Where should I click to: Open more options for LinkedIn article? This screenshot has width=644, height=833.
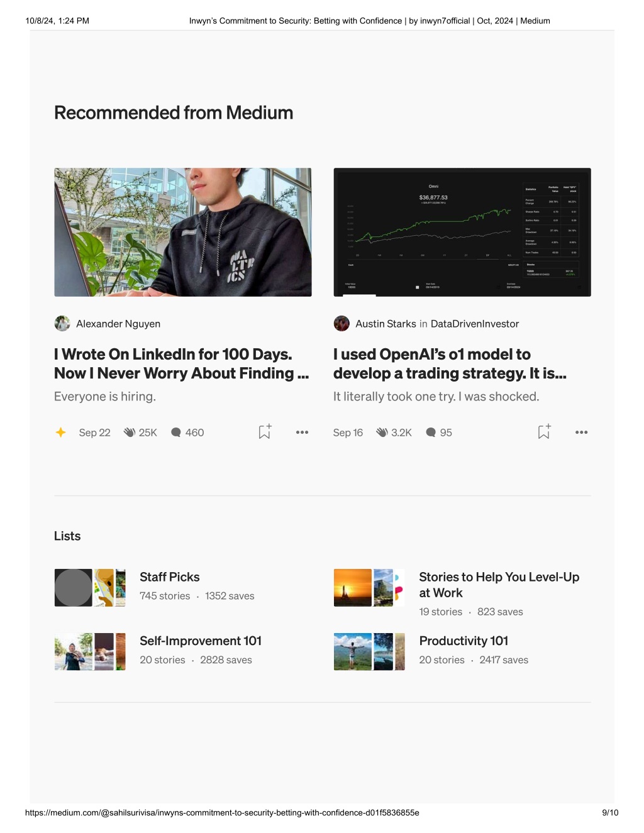coord(302,433)
